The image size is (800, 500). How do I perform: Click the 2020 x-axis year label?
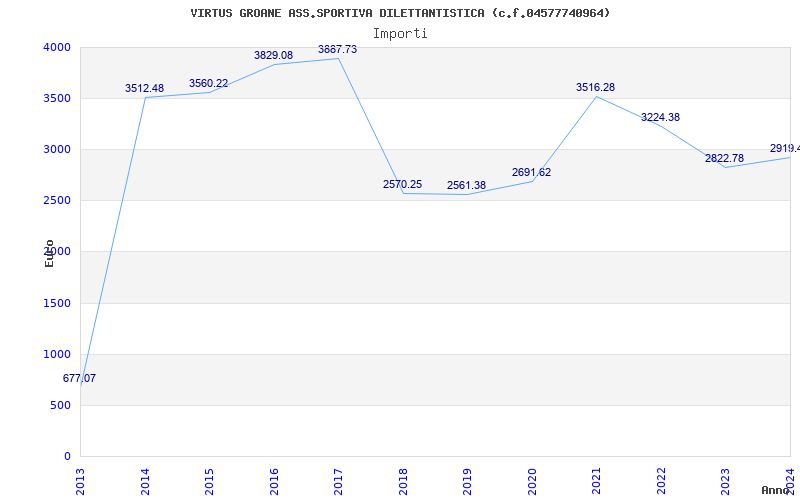pyautogui.click(x=532, y=481)
